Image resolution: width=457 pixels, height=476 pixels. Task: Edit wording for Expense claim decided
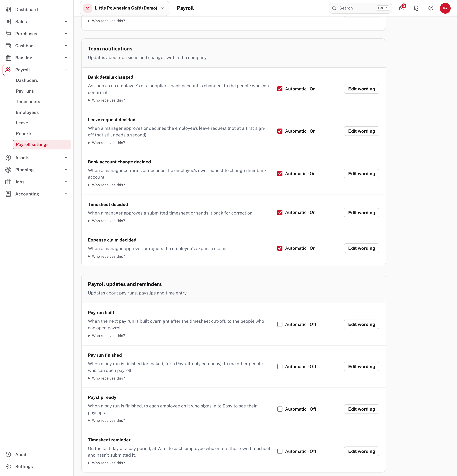361,248
